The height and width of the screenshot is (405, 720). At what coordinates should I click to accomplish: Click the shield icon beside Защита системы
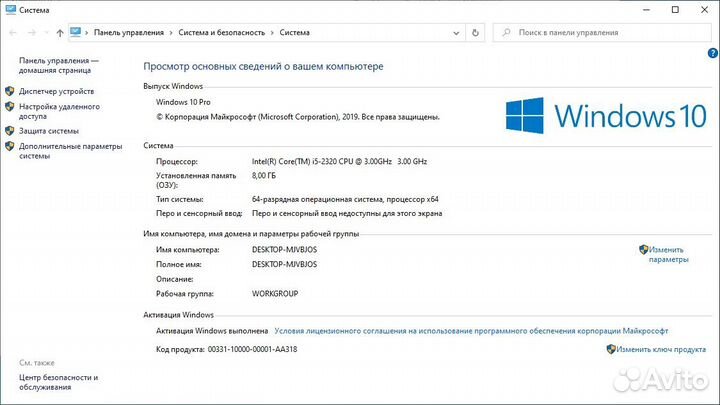pyautogui.click(x=9, y=131)
